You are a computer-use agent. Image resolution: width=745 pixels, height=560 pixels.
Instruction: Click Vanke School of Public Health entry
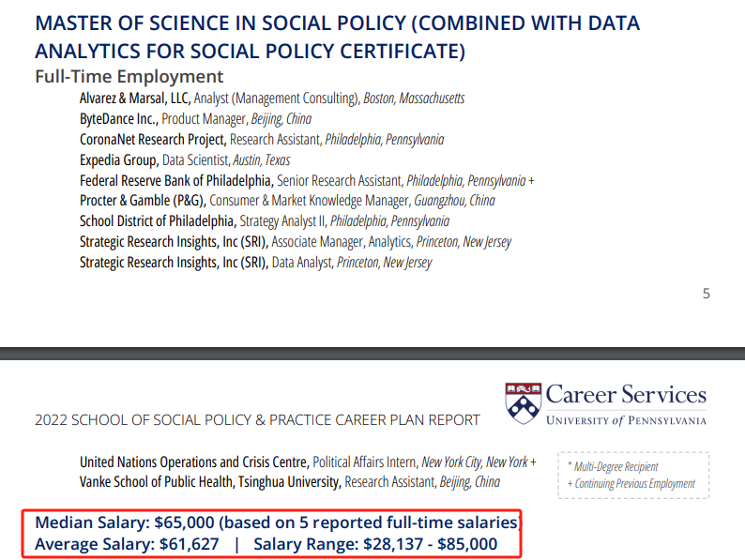pyautogui.click(x=290, y=482)
